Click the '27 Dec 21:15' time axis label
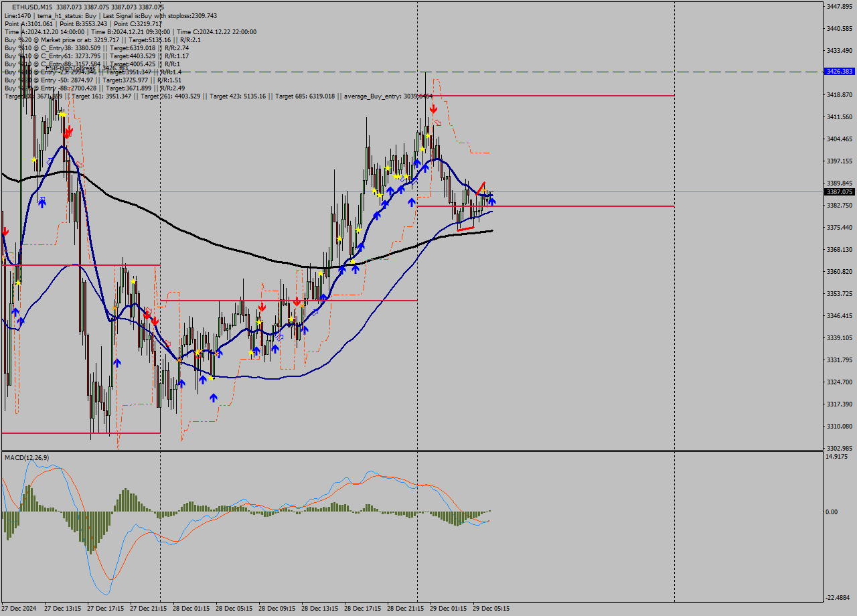 149,609
